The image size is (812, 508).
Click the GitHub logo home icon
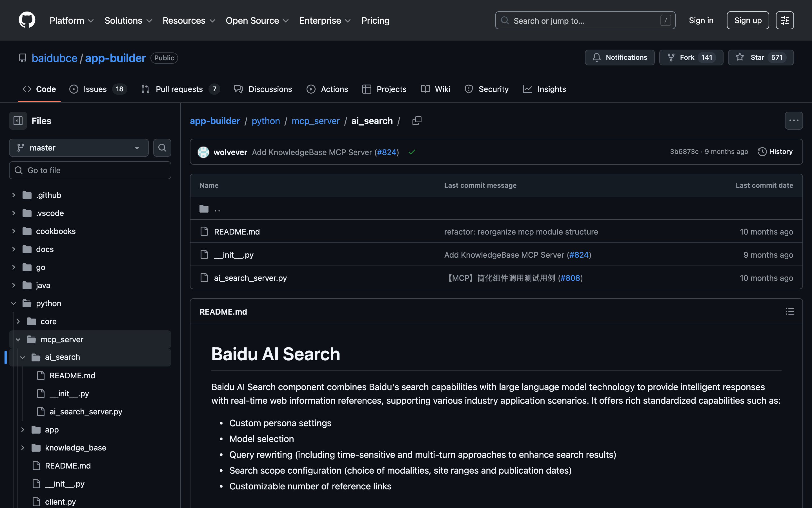point(27,20)
